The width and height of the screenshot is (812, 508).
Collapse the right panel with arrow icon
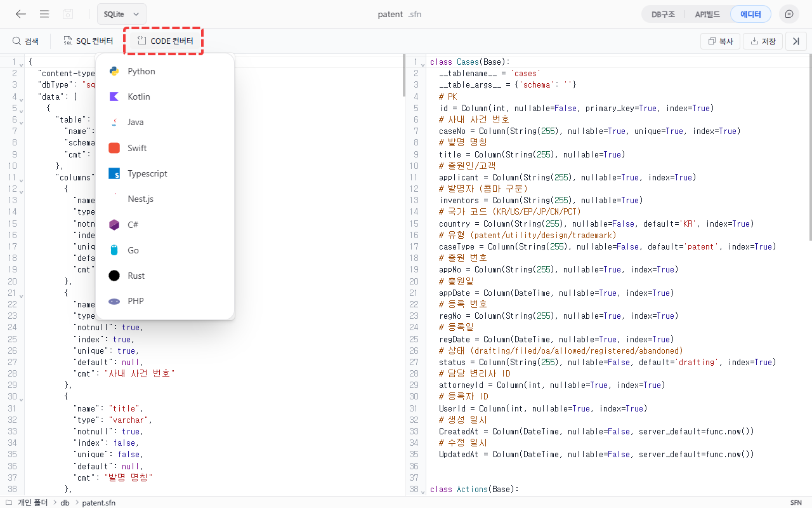(796, 41)
